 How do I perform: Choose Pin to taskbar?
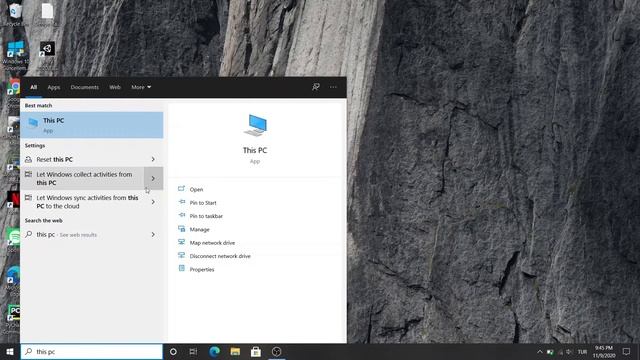206,216
